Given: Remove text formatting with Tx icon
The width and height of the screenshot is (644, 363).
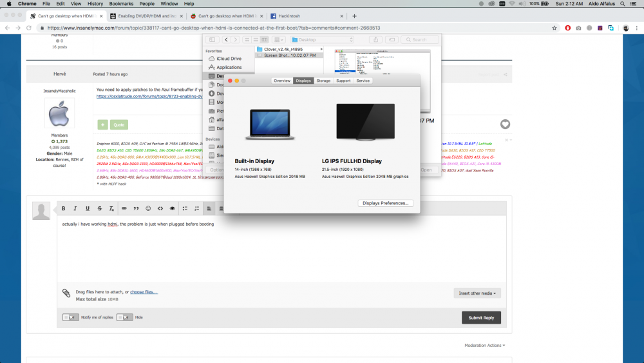Looking at the screenshot, I should pos(111,208).
